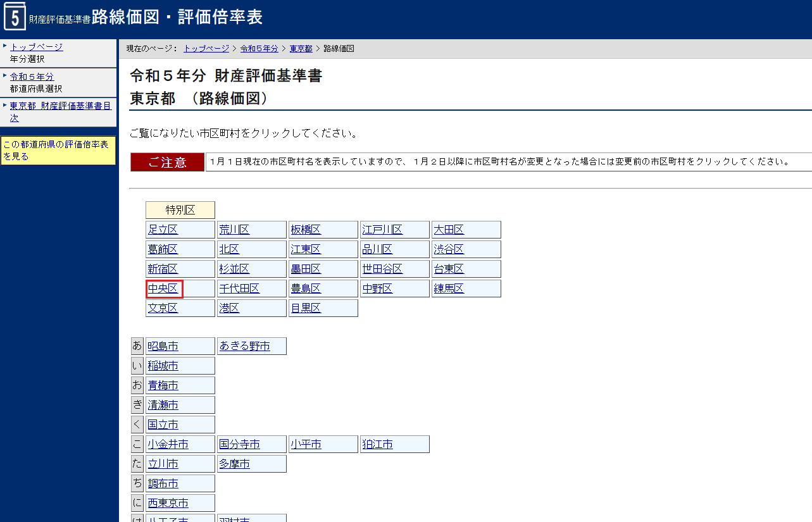Screen dimensions: 812x522
Task: Open 狛江市 city link
Action: click(x=377, y=444)
